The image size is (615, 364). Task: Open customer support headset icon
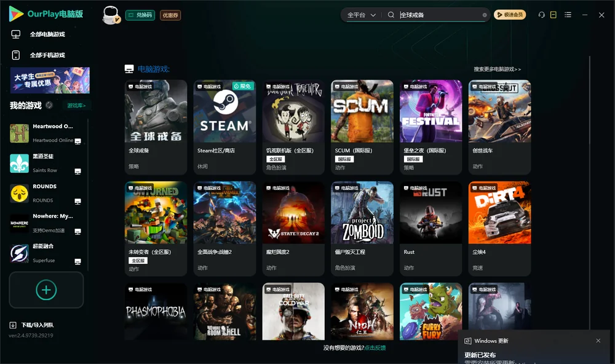point(542,15)
